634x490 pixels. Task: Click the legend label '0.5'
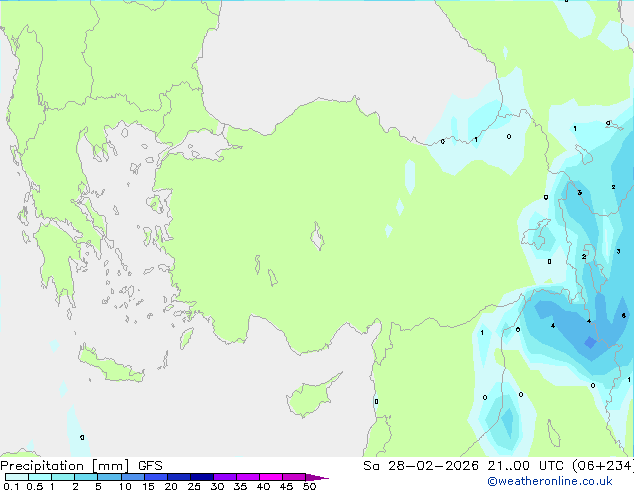(35, 486)
